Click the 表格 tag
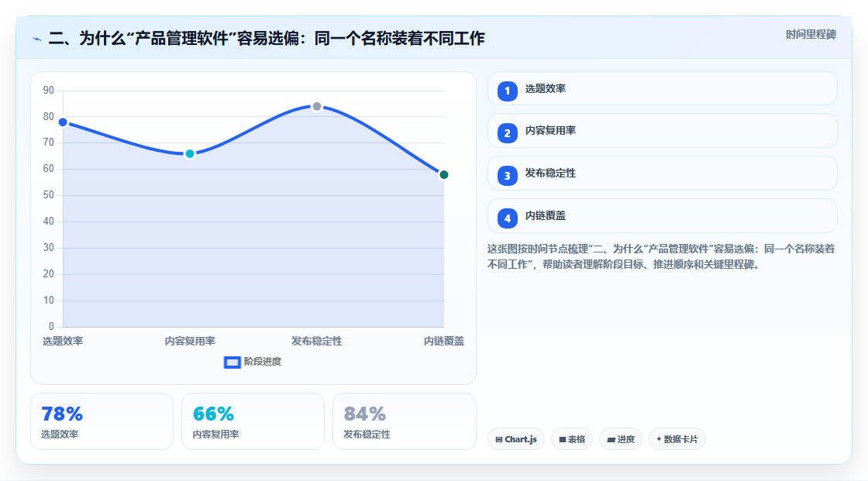The image size is (868, 481). 572,439
